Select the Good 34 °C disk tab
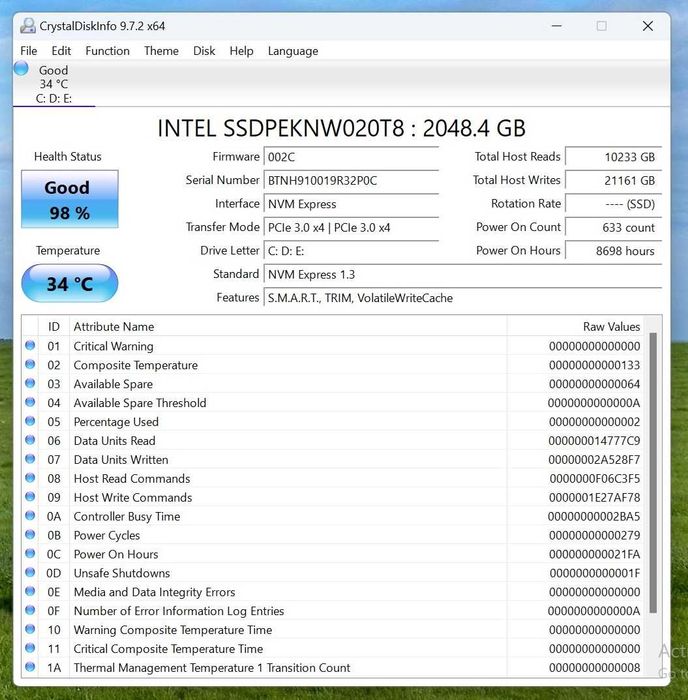The image size is (688, 700). click(54, 84)
